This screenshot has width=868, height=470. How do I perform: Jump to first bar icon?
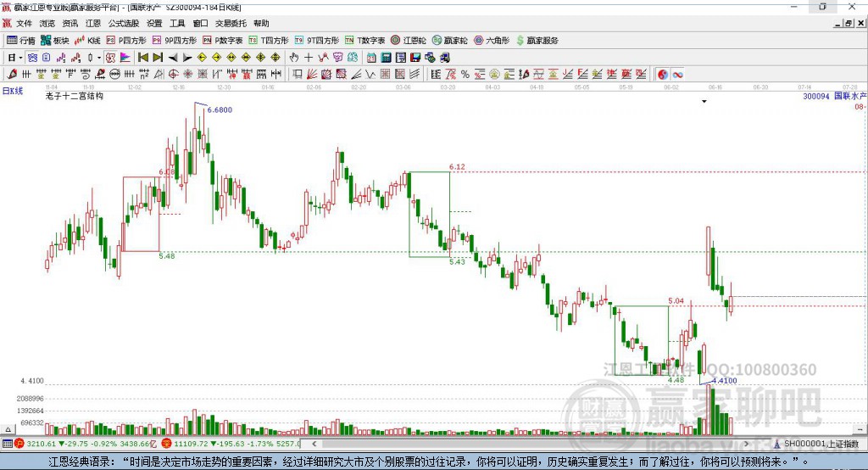point(142,58)
